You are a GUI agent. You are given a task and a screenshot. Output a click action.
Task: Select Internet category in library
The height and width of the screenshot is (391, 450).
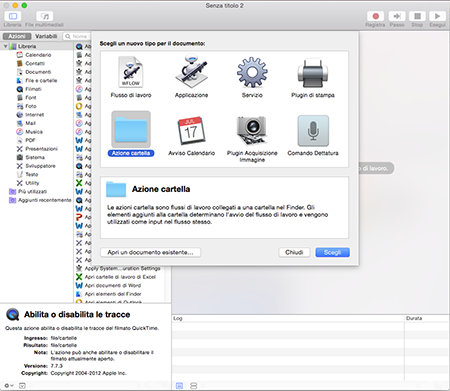pos(34,115)
